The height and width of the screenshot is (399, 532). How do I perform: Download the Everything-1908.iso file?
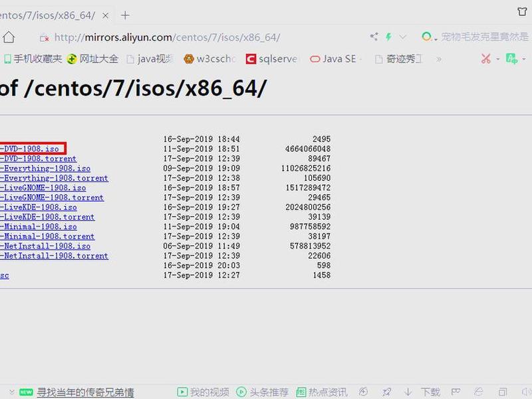(x=45, y=168)
